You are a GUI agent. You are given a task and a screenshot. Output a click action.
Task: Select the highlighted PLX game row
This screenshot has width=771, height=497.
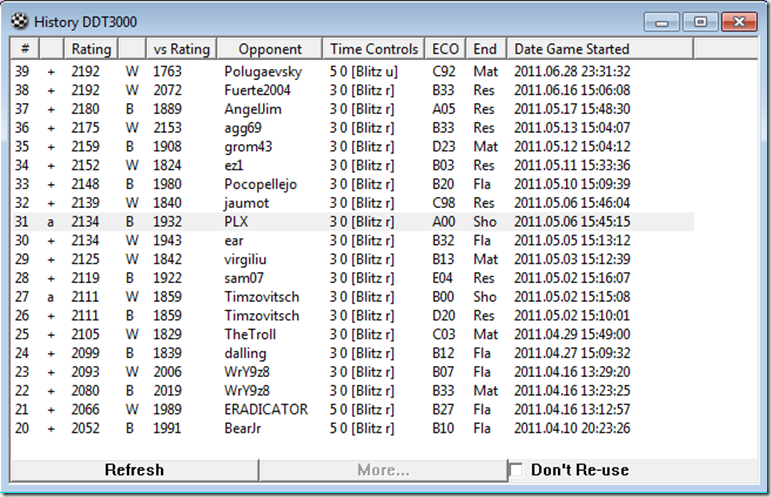click(x=353, y=221)
